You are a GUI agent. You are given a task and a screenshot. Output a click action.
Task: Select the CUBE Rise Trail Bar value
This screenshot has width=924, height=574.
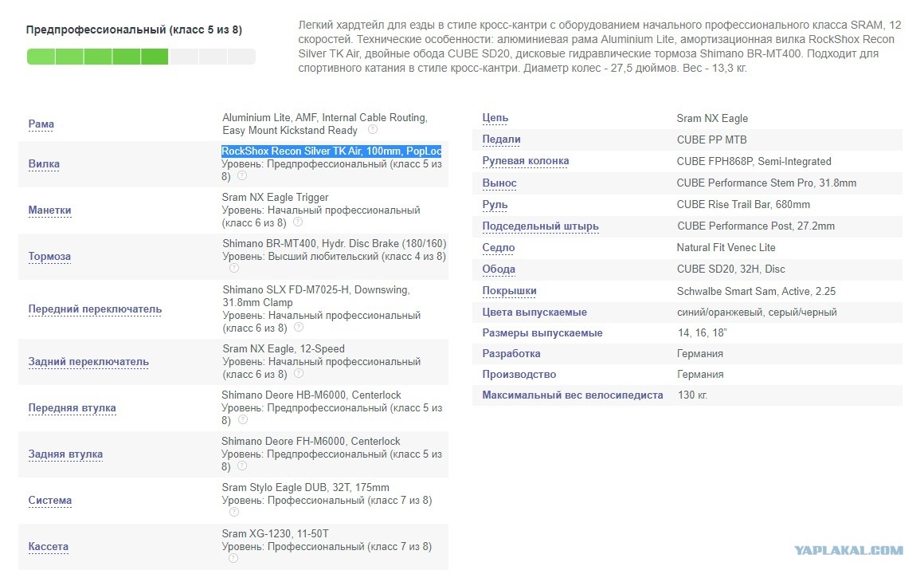(743, 205)
